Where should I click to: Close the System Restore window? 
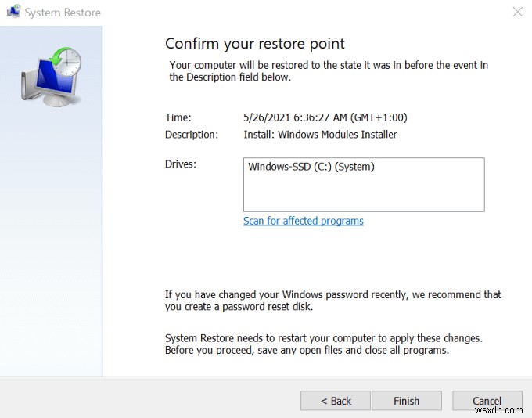tap(517, 12)
